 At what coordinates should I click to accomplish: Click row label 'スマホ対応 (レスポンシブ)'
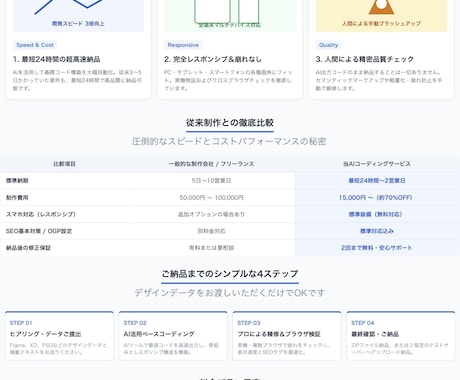pos(41,214)
